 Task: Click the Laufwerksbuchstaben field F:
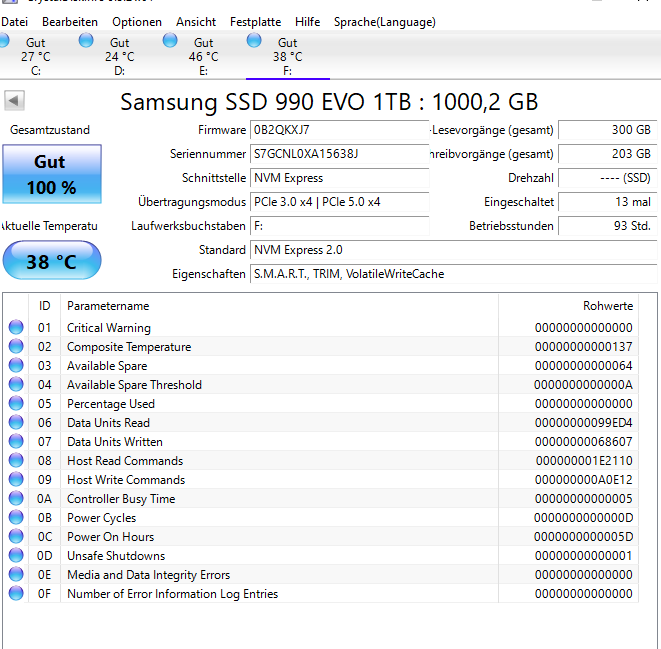(340, 226)
